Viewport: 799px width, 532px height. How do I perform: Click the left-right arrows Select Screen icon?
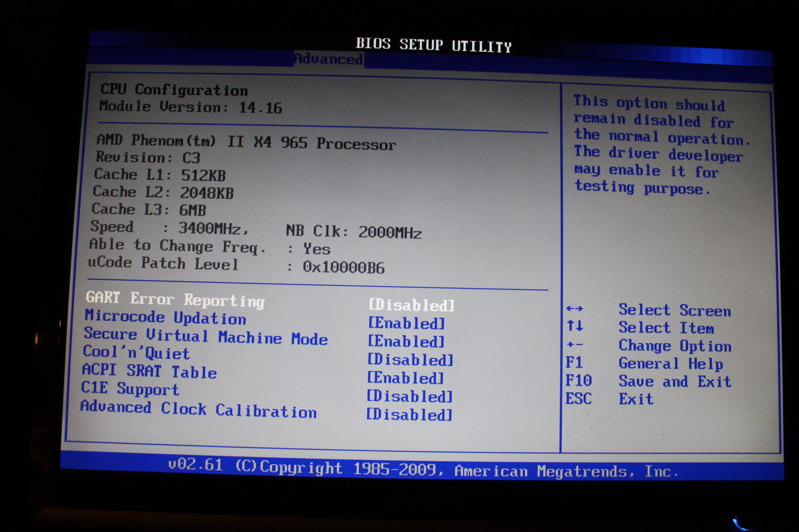(574, 308)
